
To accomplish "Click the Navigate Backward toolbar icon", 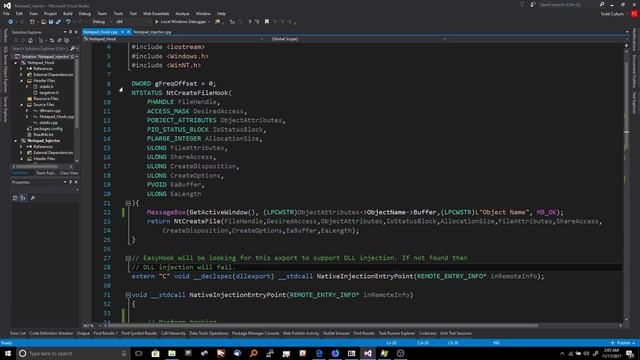I will tap(11, 22).
